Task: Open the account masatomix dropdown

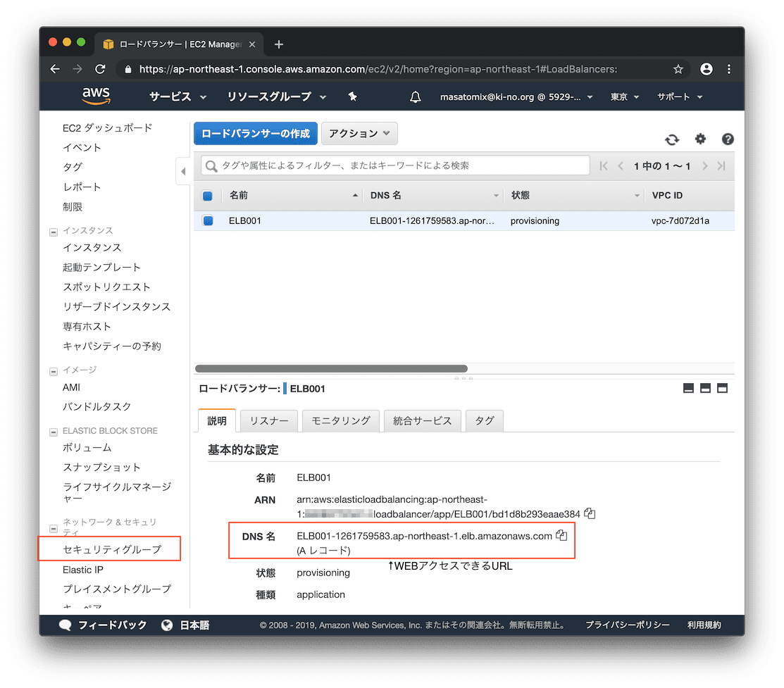Action: [516, 97]
